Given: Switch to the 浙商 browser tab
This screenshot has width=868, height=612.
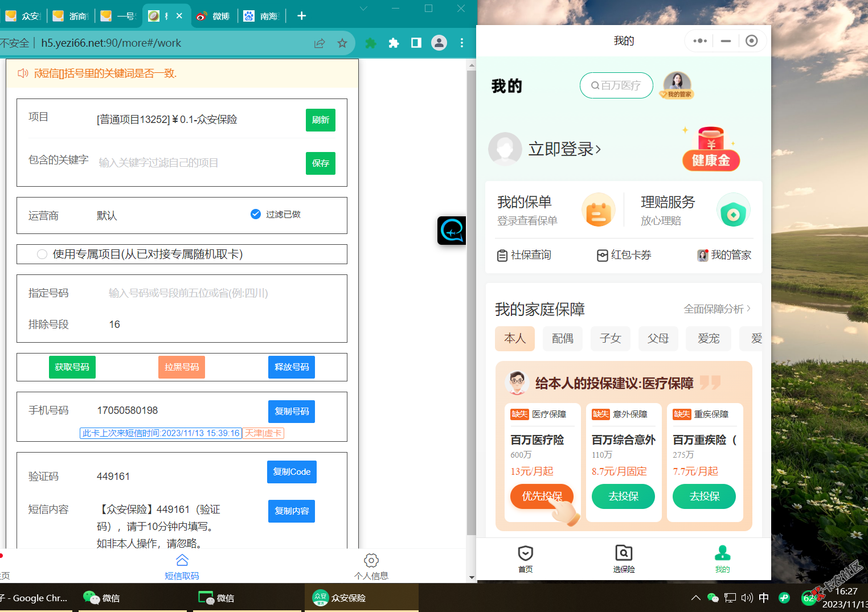Looking at the screenshot, I should tap(71, 16).
